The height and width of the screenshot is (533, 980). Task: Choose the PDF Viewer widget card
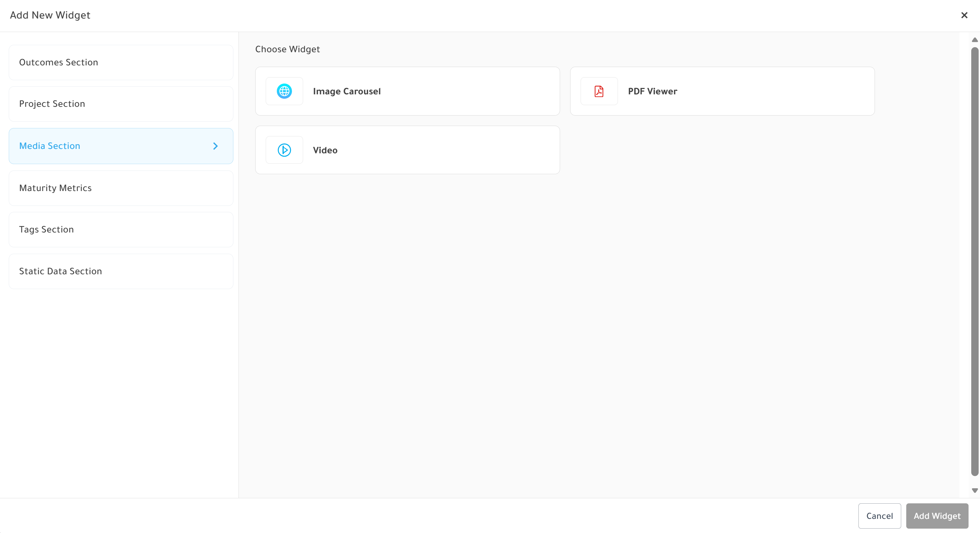tap(722, 91)
